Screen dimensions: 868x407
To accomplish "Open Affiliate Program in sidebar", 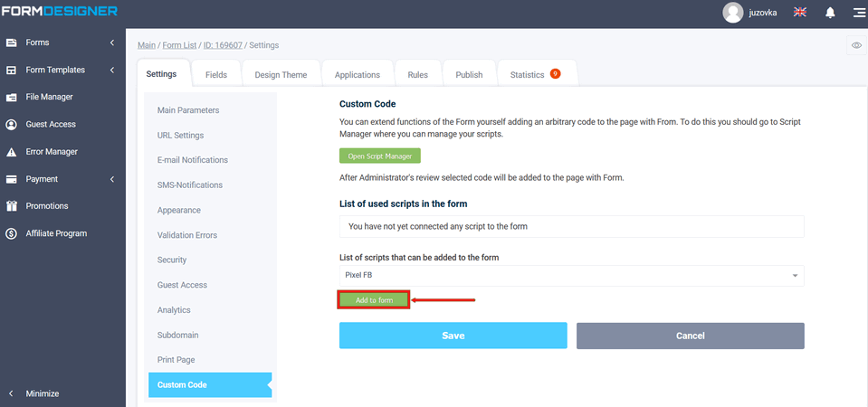I will 56,233.
